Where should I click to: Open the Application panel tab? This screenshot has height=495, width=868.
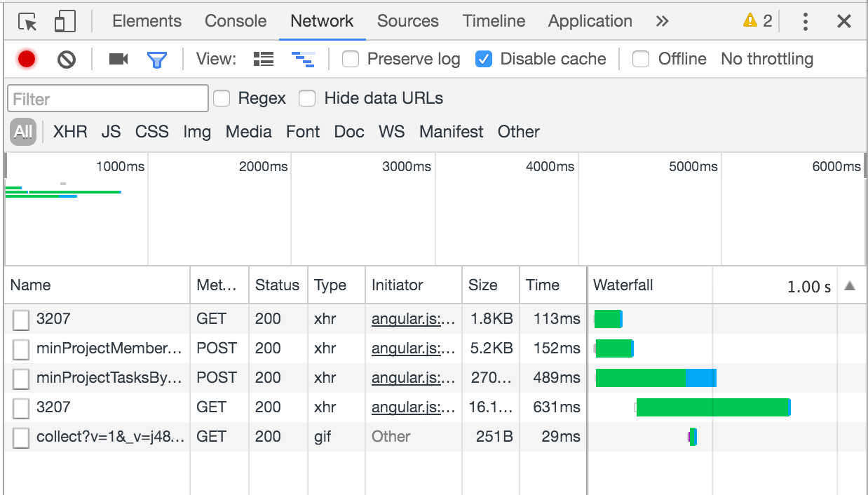point(590,21)
